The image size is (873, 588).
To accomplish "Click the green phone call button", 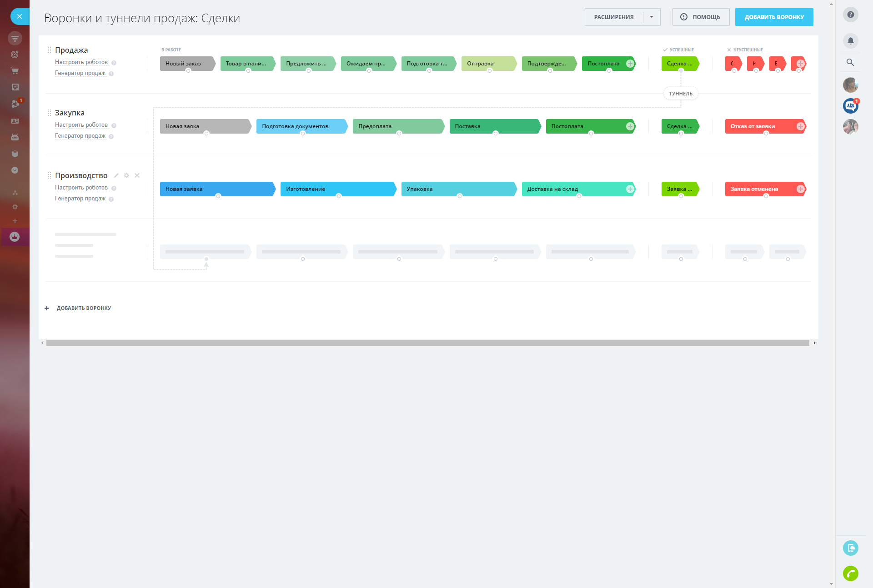I will pyautogui.click(x=850, y=573).
